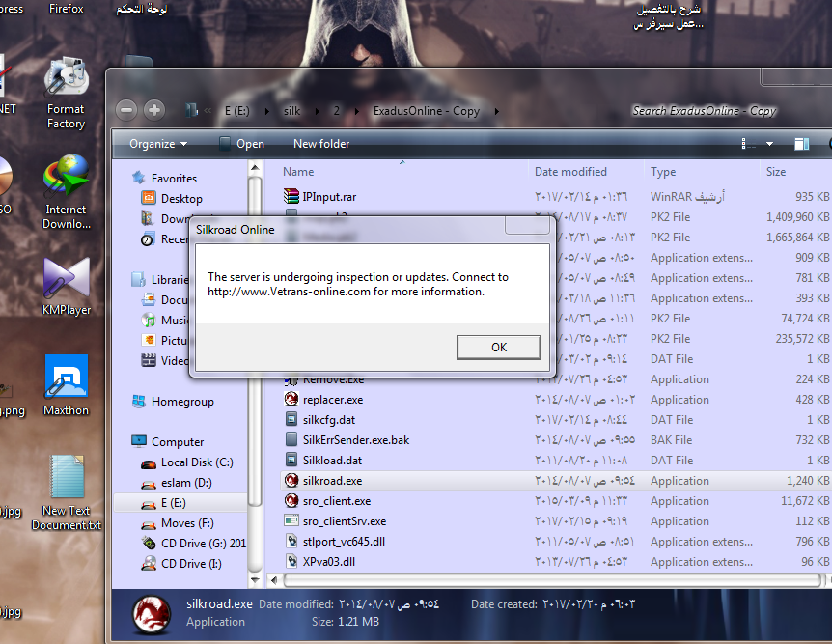The image size is (832, 644).
Task: Launch Internet Download Manager desktop icon
Action: point(67,192)
